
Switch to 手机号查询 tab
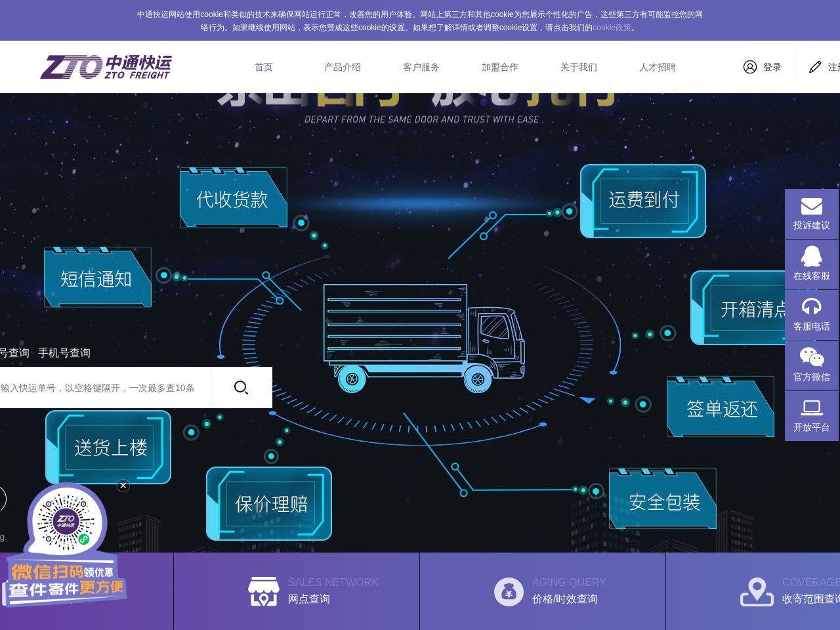click(64, 353)
